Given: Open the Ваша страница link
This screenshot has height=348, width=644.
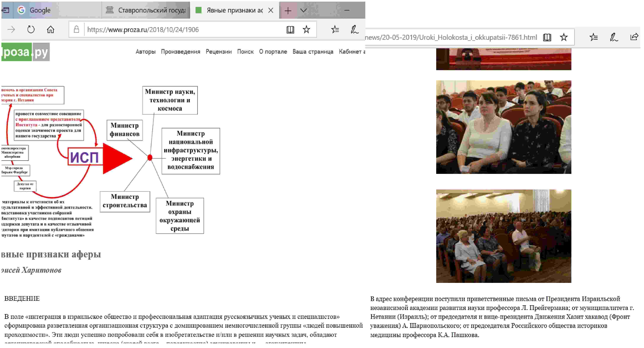Looking at the screenshot, I should tap(313, 52).
